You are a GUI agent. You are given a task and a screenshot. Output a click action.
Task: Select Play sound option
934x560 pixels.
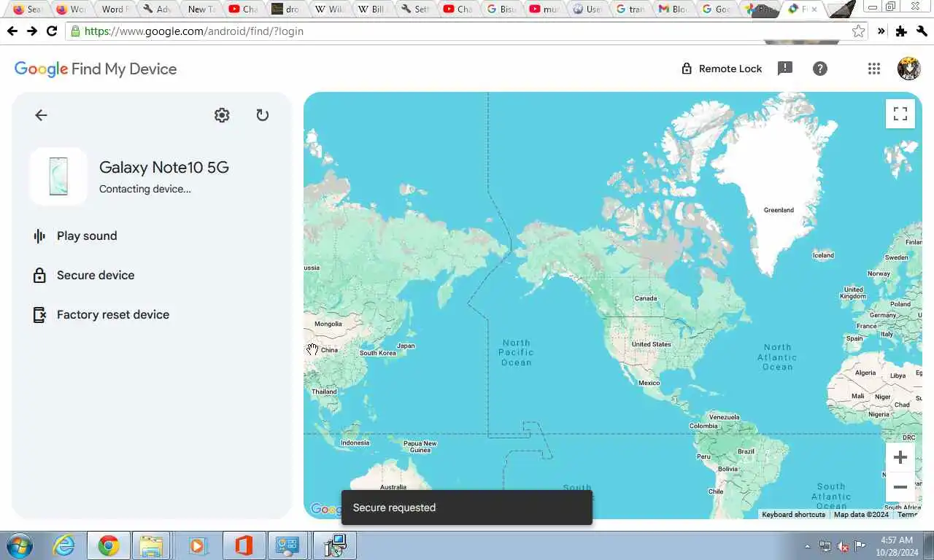(74, 236)
